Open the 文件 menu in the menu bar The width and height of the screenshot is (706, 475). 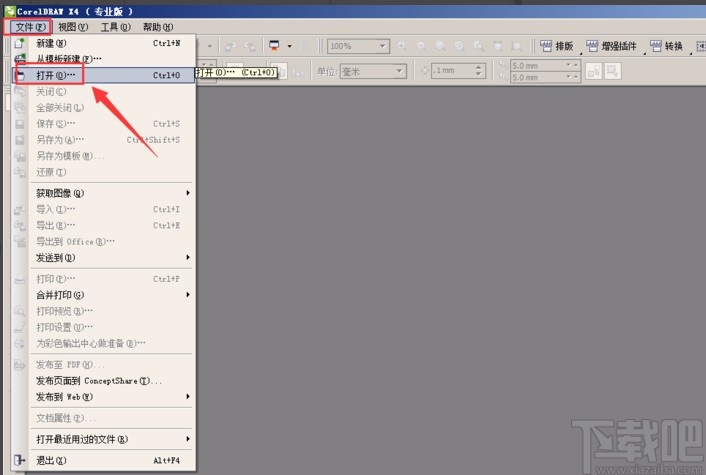click(x=30, y=27)
